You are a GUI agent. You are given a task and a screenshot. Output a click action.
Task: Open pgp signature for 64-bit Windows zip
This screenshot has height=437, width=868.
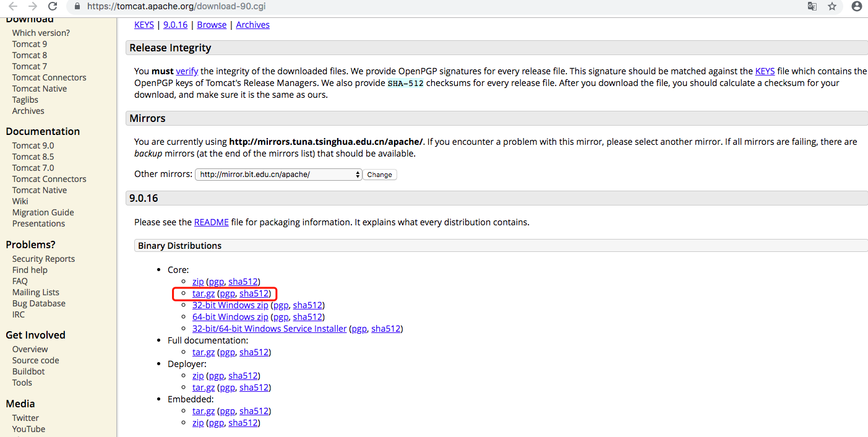click(281, 317)
